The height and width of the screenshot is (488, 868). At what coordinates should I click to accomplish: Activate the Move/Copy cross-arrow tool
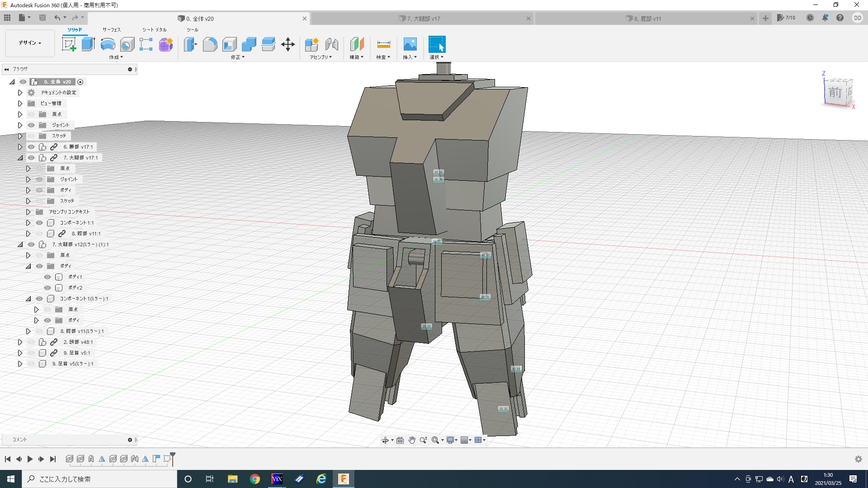tap(288, 44)
